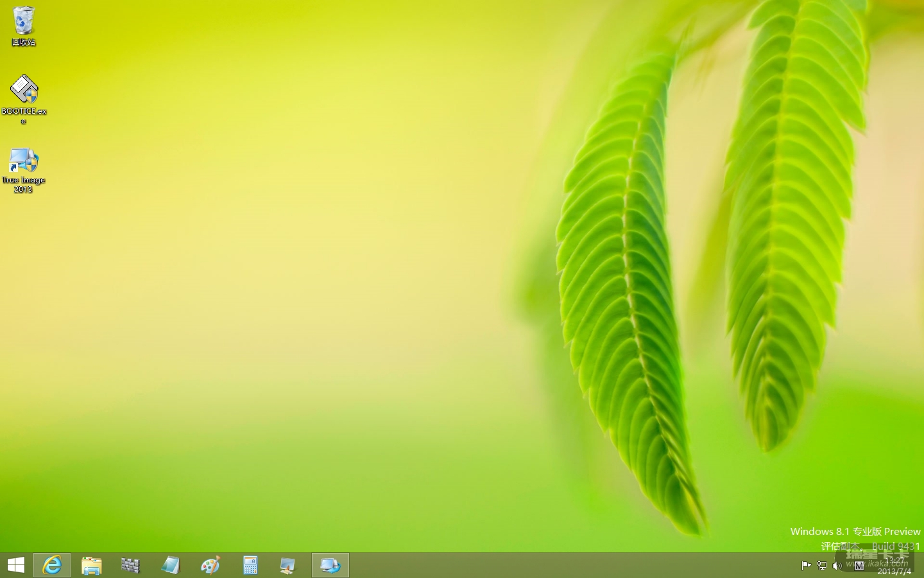Select the Recycle Bin (回收站) desktop icon
The height and width of the screenshot is (578, 924).
tap(24, 26)
